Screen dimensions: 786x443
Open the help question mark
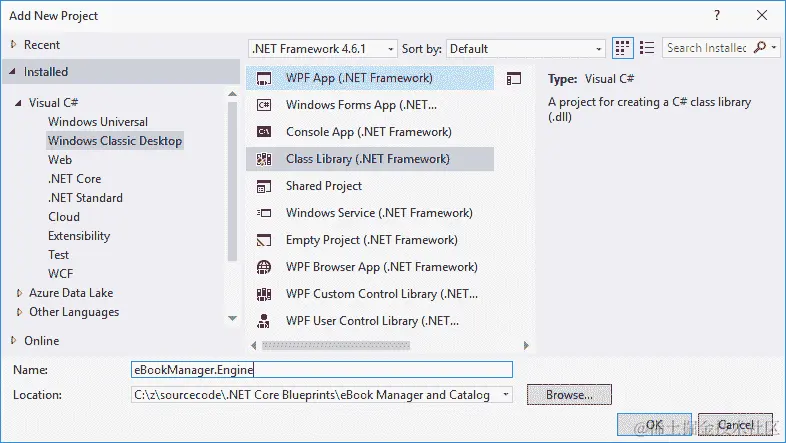tap(717, 15)
